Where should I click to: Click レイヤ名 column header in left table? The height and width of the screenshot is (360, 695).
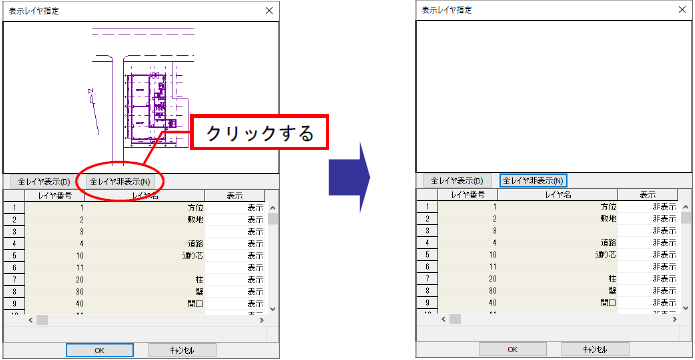[x=144, y=196]
